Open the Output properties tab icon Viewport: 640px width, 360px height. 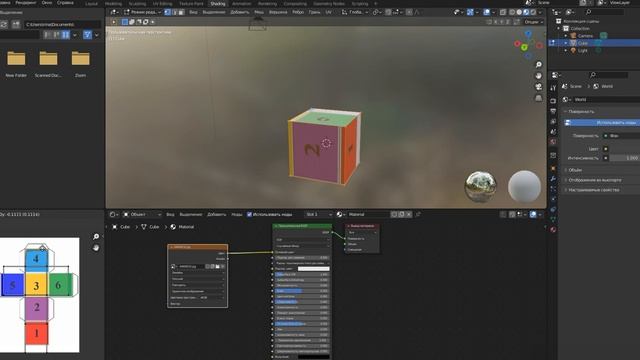click(x=553, y=111)
